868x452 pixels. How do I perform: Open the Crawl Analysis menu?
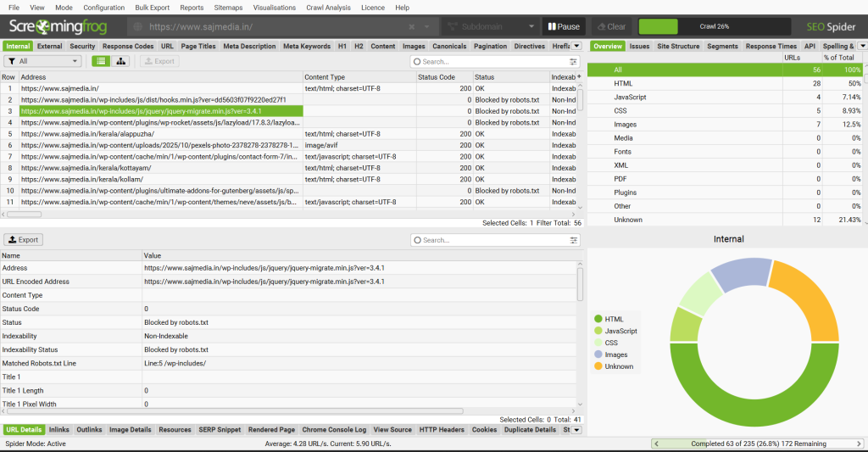[x=328, y=7]
